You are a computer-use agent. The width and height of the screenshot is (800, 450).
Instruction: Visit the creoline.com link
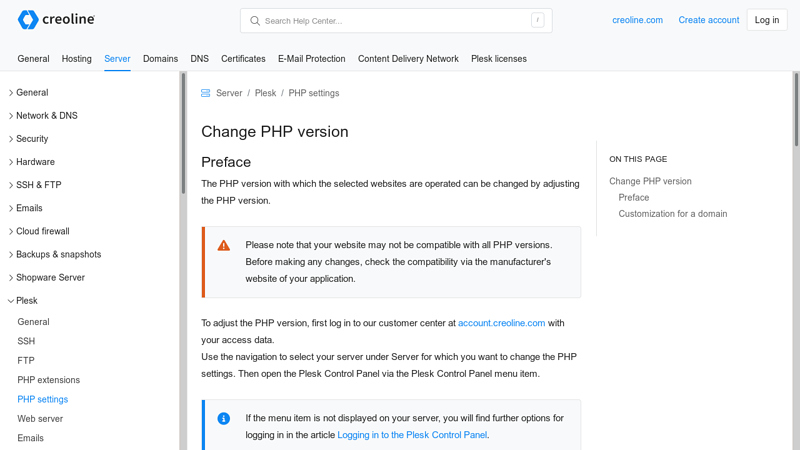click(x=637, y=20)
